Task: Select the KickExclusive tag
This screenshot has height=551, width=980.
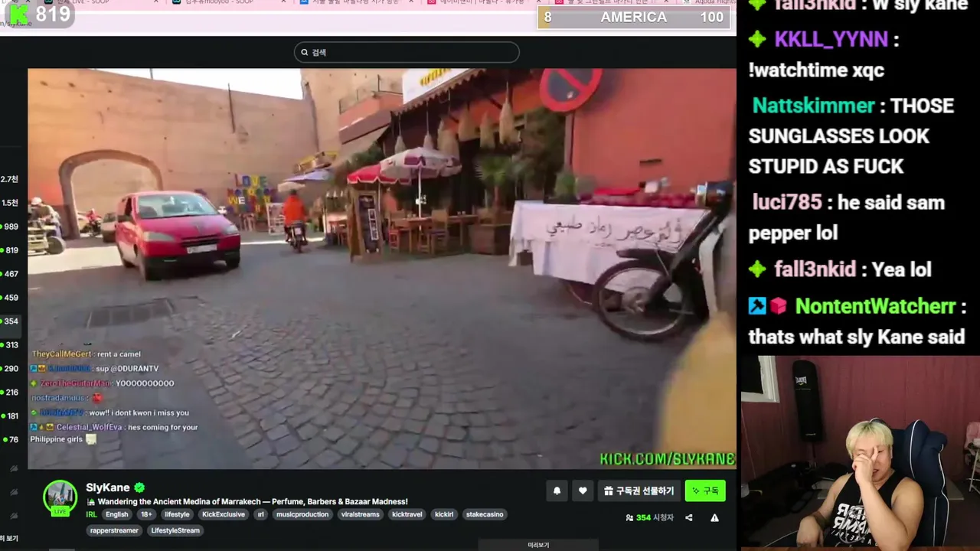Action: 224,514
